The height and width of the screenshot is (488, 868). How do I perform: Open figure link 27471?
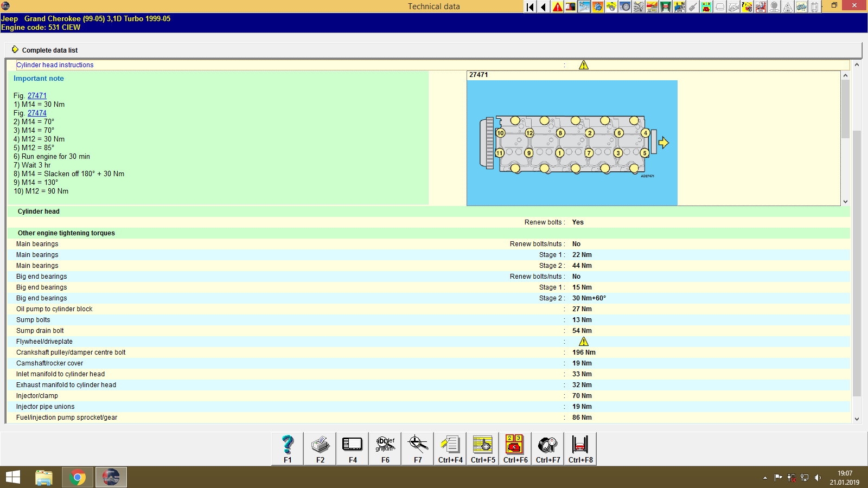37,95
